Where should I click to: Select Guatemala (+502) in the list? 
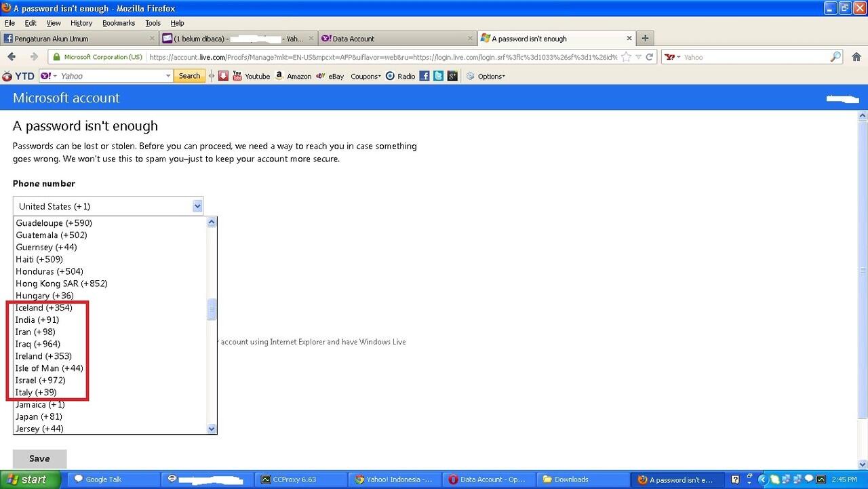(x=110, y=235)
